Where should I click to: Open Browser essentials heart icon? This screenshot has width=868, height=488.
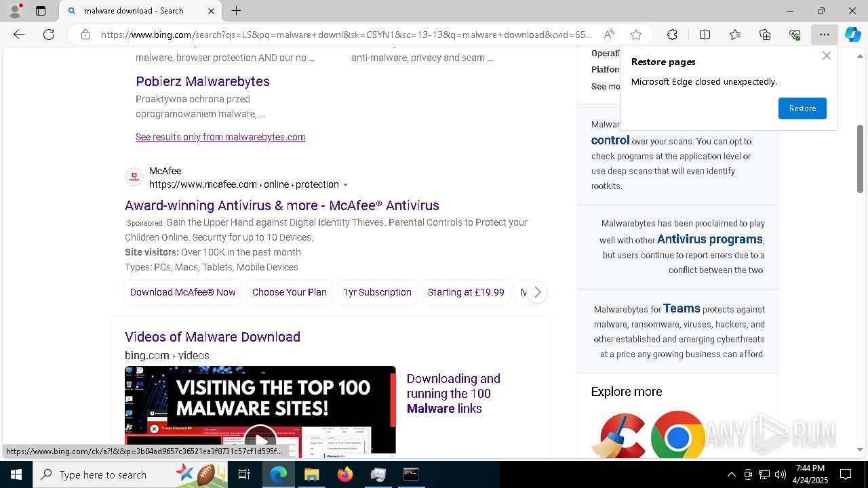coord(795,35)
